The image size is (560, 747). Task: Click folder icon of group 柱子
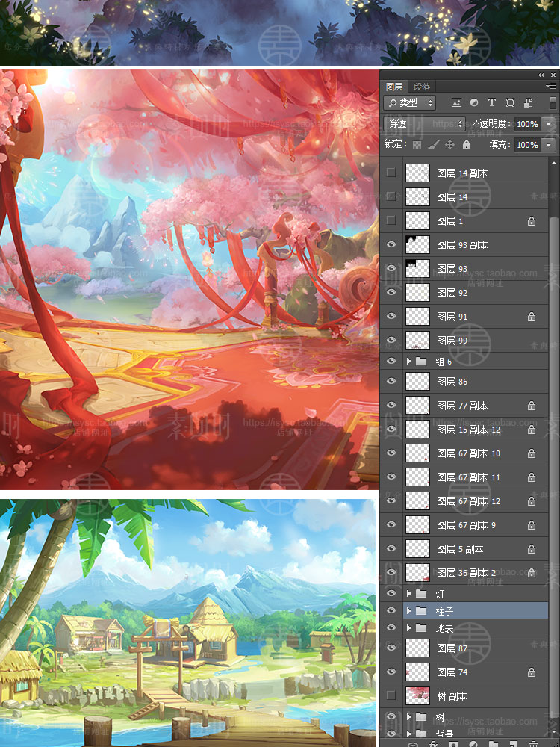coord(421,610)
